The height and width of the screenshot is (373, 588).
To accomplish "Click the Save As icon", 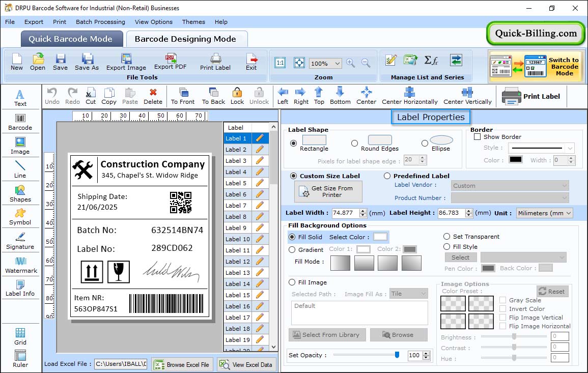I will 88,59.
